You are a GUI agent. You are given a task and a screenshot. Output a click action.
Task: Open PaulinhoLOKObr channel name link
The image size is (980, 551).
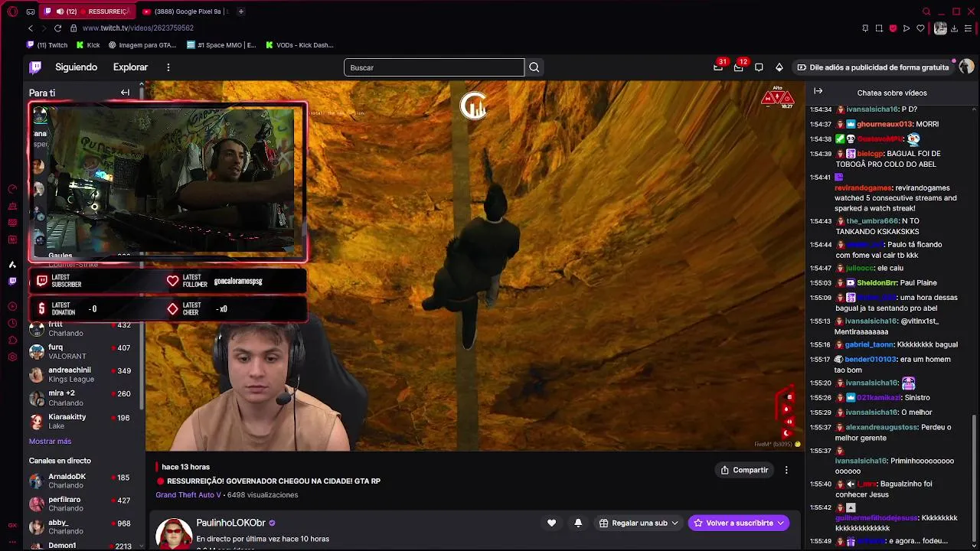click(230, 523)
